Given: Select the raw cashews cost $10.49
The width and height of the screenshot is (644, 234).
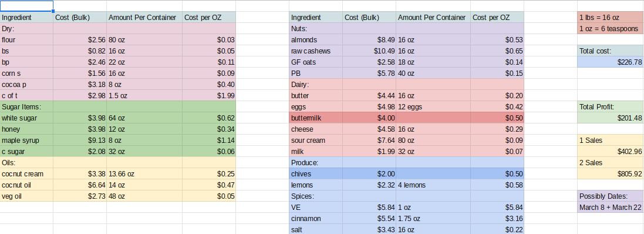Looking at the screenshot, I should click(x=369, y=51).
